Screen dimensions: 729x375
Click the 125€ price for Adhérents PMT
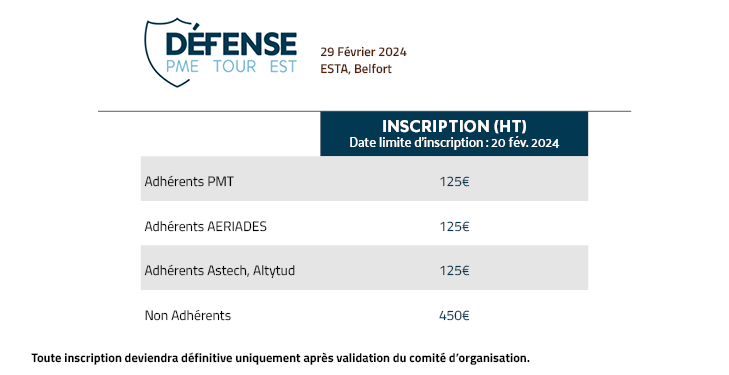pos(454,181)
